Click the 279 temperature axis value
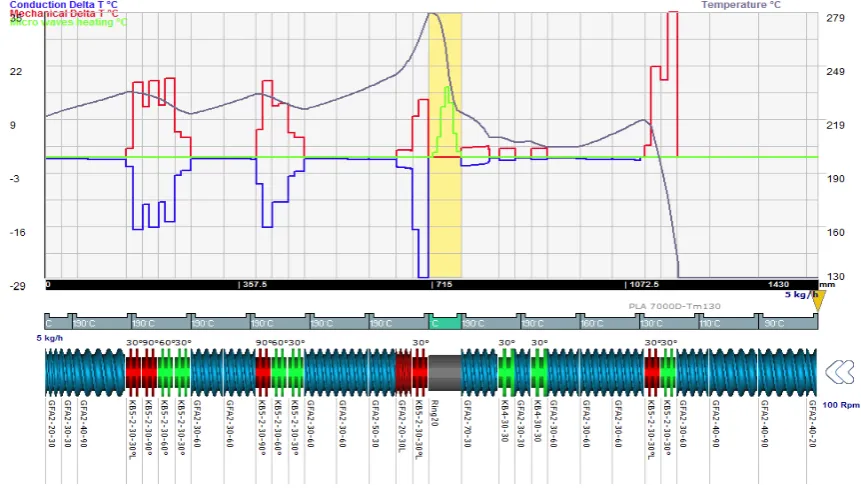 [835, 18]
